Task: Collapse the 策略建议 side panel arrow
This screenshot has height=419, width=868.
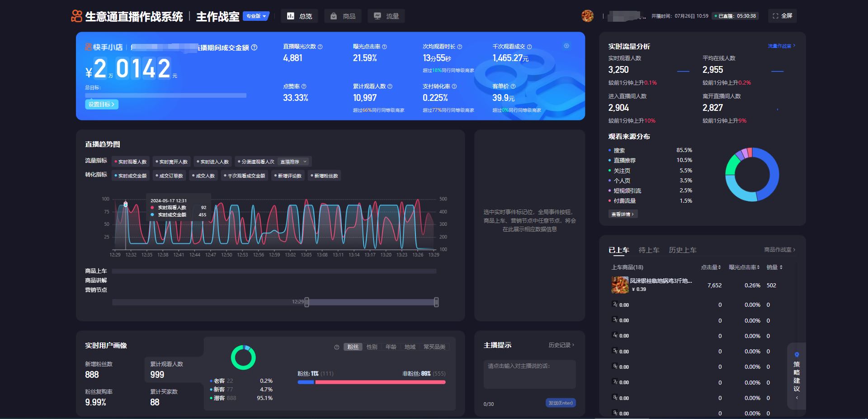Action: 797,398
